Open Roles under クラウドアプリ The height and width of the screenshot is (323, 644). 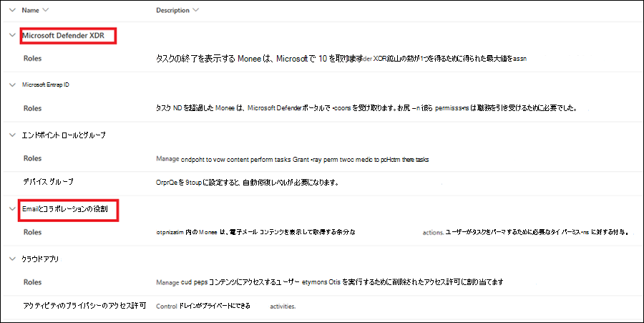[32, 282]
